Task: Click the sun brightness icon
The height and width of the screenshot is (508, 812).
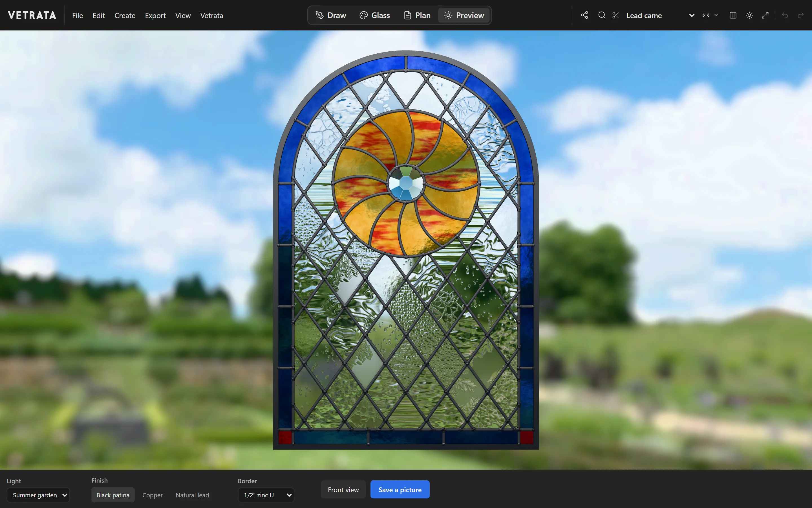Action: click(749, 16)
